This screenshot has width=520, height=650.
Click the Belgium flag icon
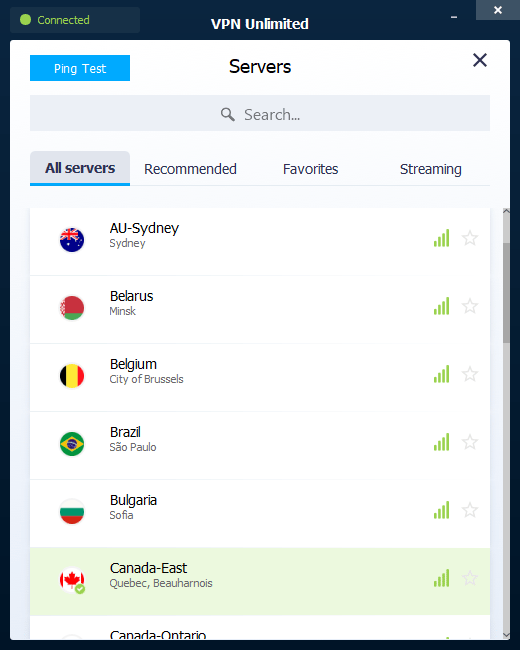point(72,376)
